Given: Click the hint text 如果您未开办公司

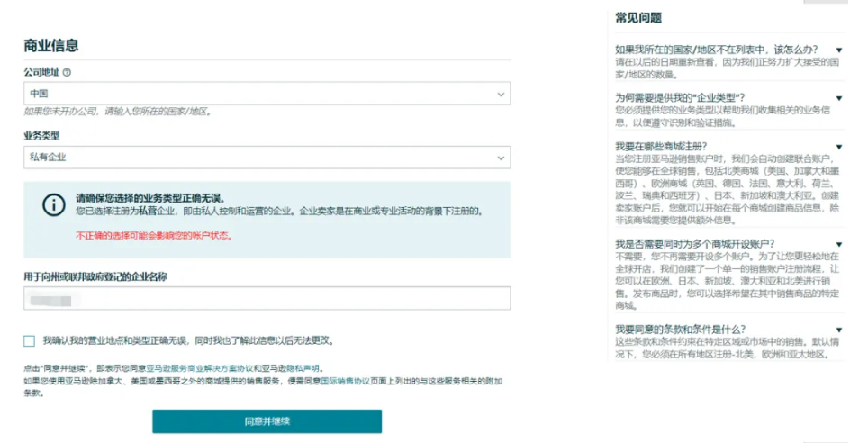Looking at the screenshot, I should click(x=118, y=112).
